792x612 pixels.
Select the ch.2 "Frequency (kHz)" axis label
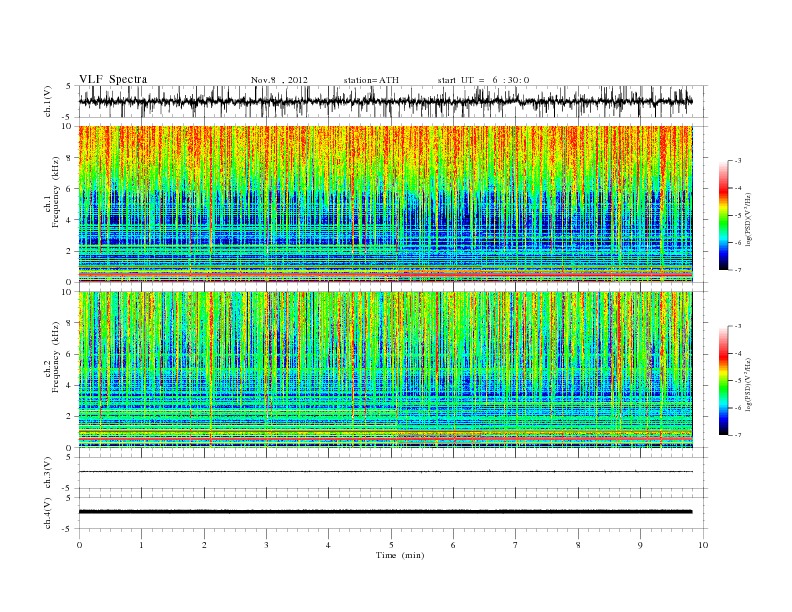(55, 356)
